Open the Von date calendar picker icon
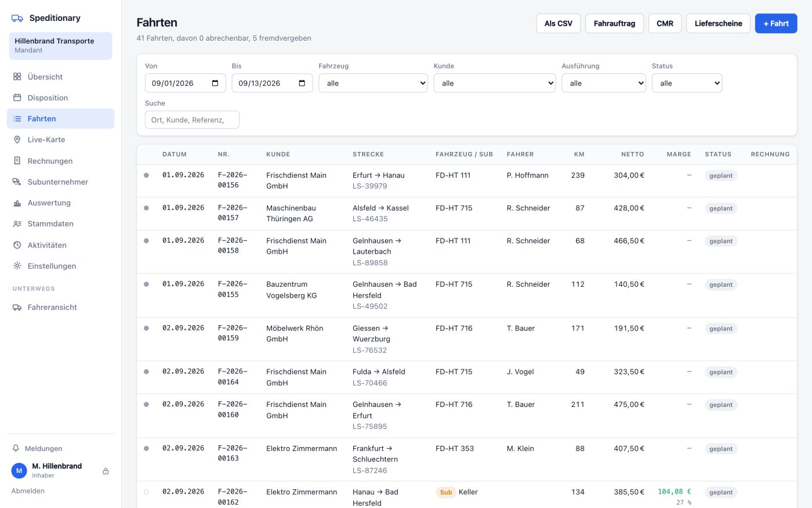 click(215, 83)
